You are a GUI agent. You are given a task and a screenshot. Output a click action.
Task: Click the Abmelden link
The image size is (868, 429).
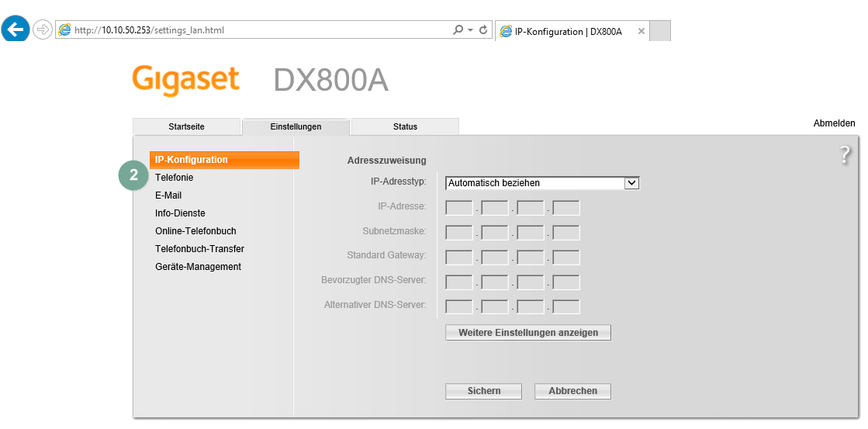pos(834,123)
